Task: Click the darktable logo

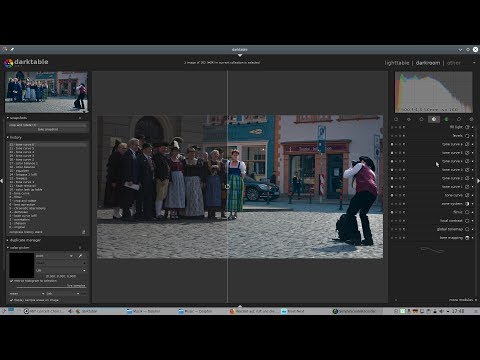Action: (x=27, y=62)
